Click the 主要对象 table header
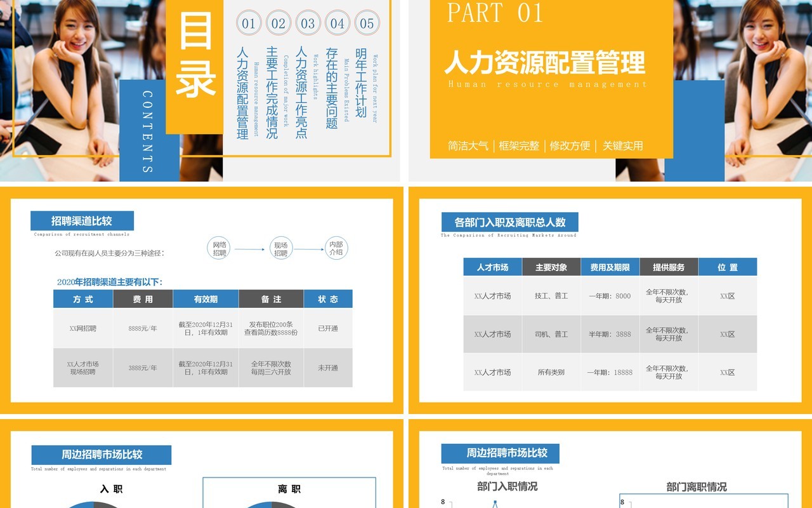The width and height of the screenshot is (812, 508). tap(551, 267)
